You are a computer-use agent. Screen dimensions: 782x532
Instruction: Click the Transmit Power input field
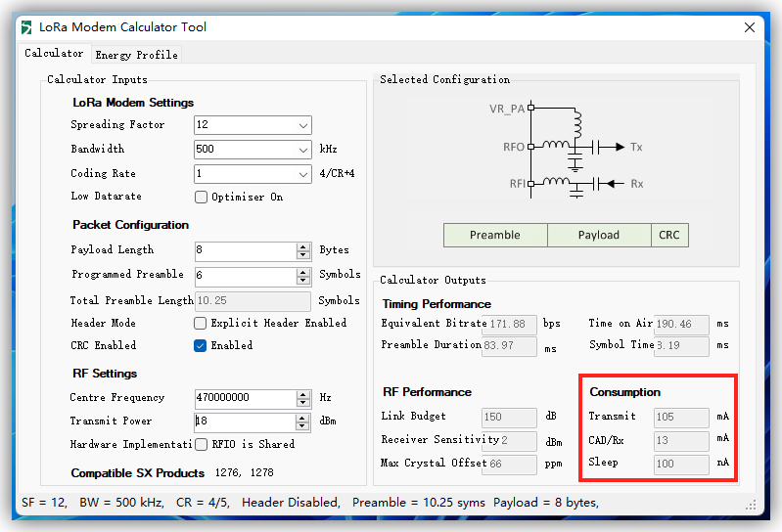pyautogui.click(x=245, y=421)
